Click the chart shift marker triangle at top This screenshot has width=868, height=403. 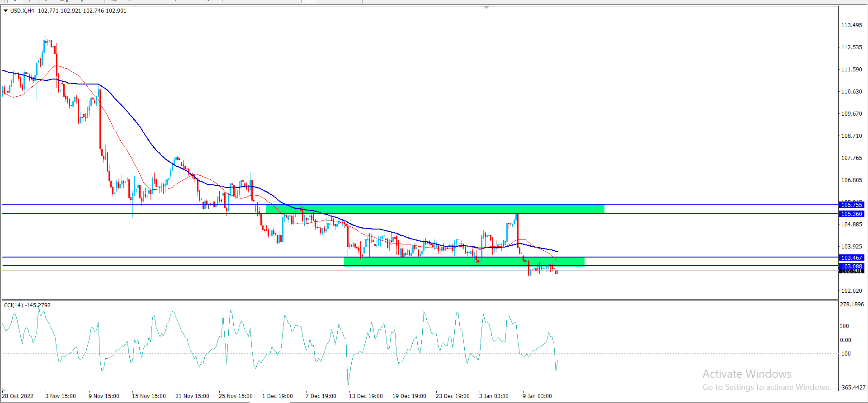click(x=486, y=8)
